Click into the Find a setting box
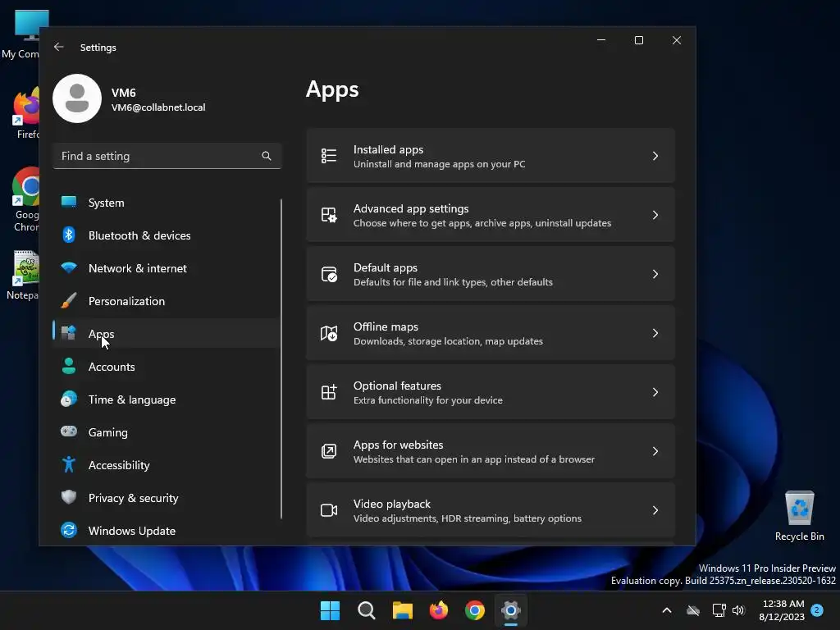The image size is (840, 630). click(167, 156)
